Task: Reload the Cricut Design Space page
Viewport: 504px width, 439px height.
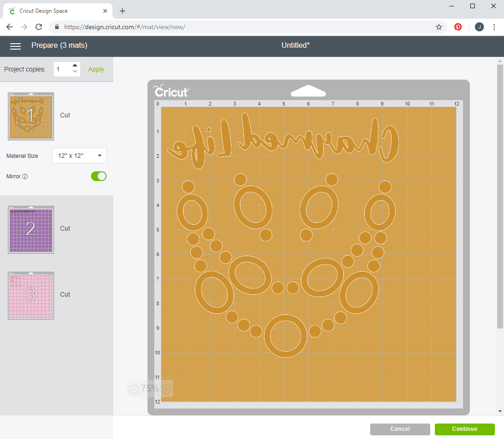Action: (39, 27)
